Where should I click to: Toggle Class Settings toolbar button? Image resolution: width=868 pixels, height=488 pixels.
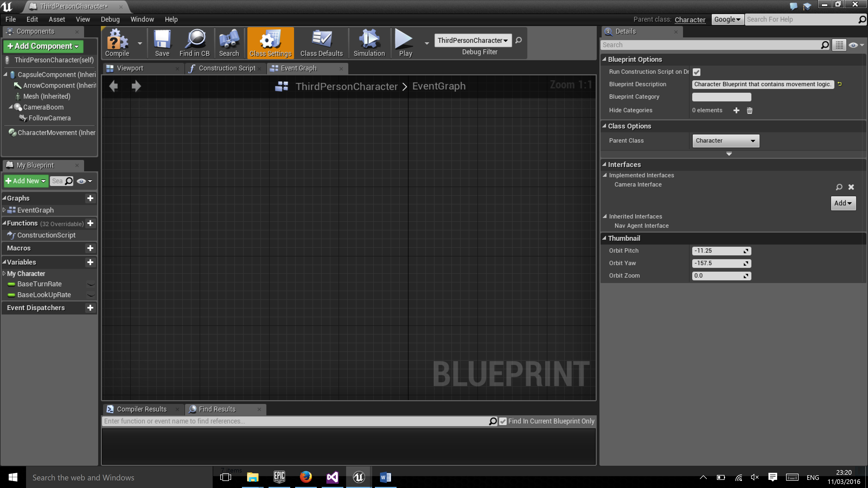[x=270, y=43]
